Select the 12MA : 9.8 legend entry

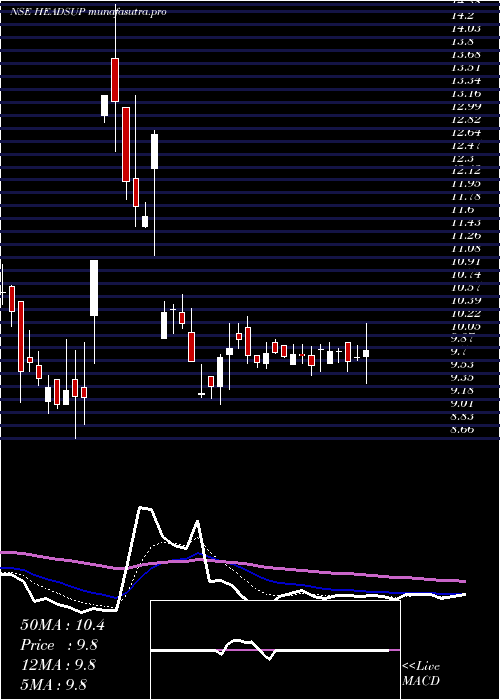[x=58, y=665]
